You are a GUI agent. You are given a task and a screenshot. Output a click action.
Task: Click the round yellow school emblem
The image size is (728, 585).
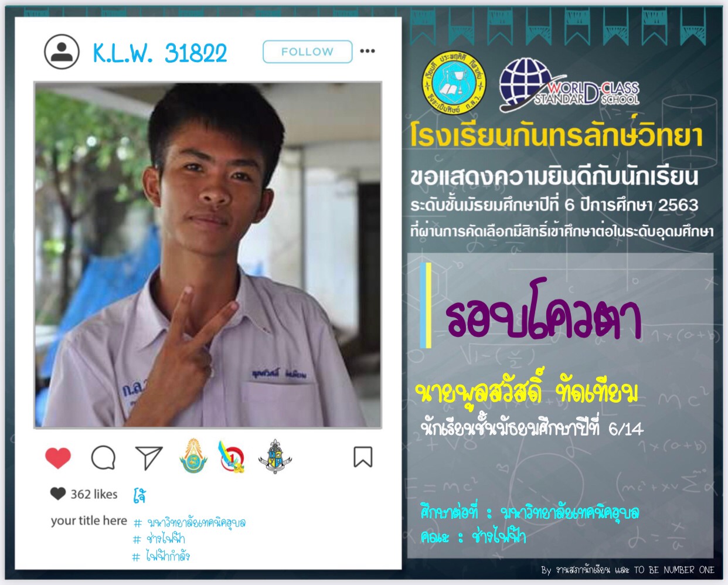(x=454, y=83)
